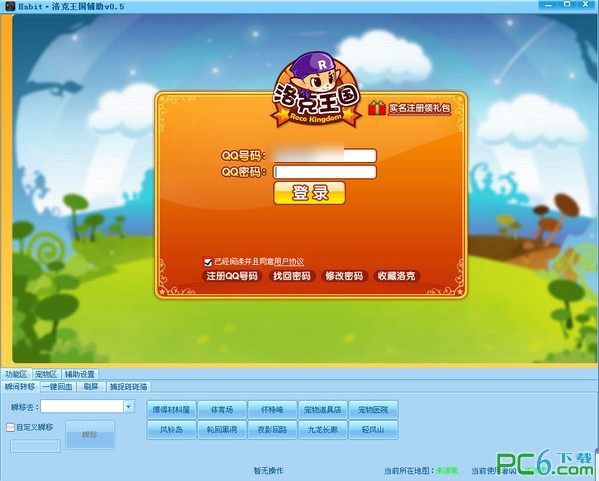The width and height of the screenshot is (599, 481).
Task: Open the 刷屏 sub-tab
Action: coord(91,387)
